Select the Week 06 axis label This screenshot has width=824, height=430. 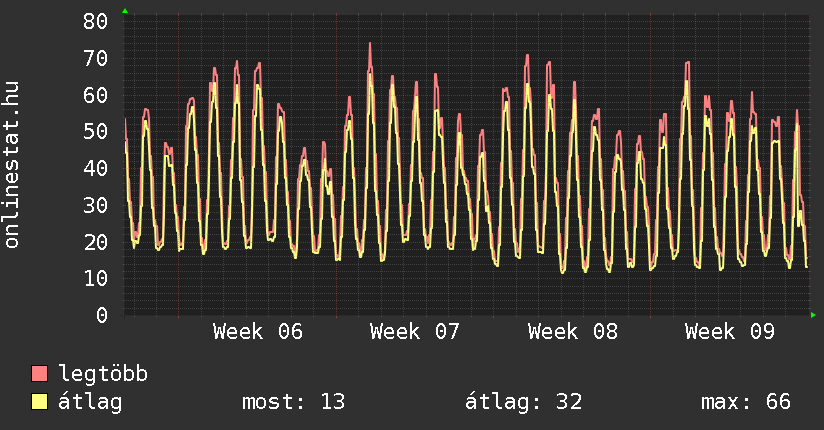click(x=258, y=332)
